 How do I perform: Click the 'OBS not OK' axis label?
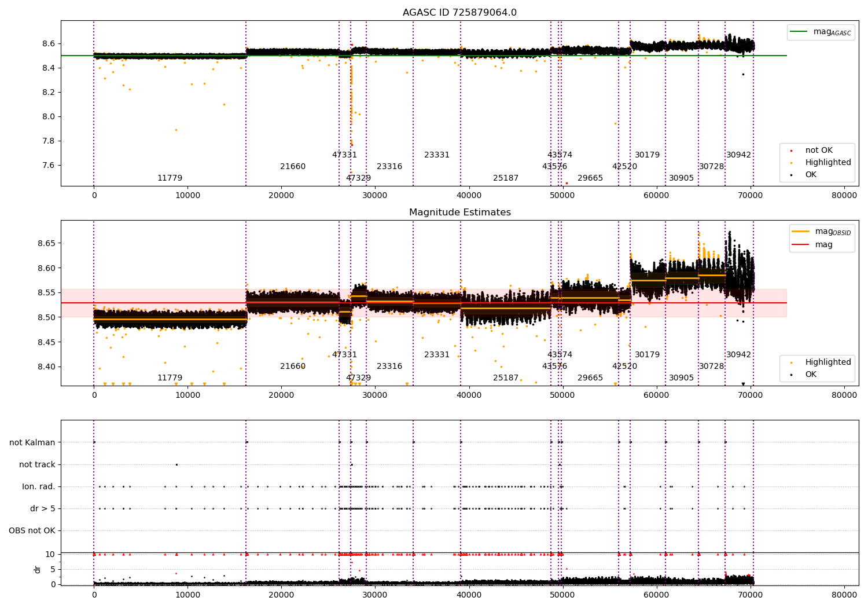[32, 531]
